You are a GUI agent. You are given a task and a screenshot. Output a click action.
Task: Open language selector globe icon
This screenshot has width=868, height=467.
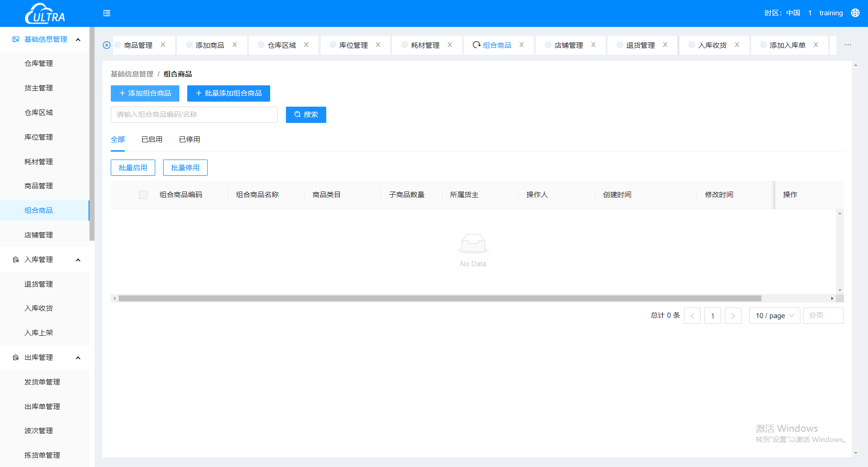click(x=855, y=13)
